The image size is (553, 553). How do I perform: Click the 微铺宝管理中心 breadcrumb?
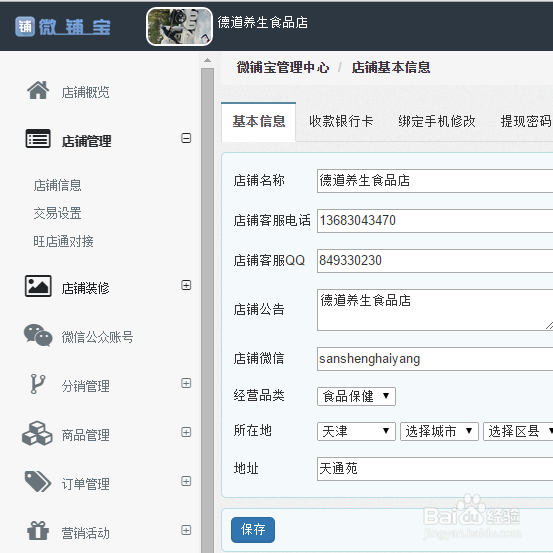283,67
